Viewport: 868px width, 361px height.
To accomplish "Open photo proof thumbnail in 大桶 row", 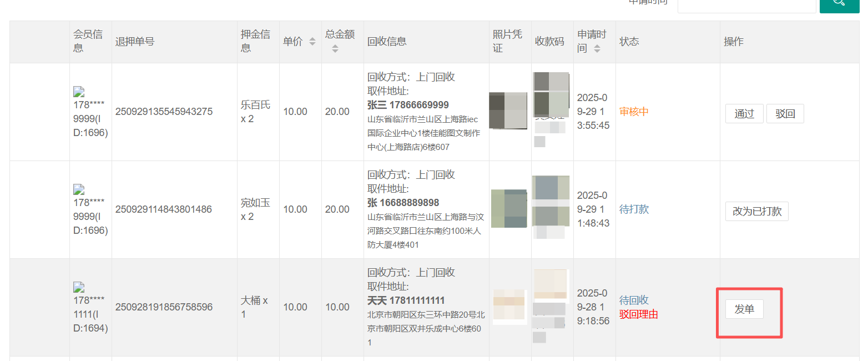I will coord(509,307).
